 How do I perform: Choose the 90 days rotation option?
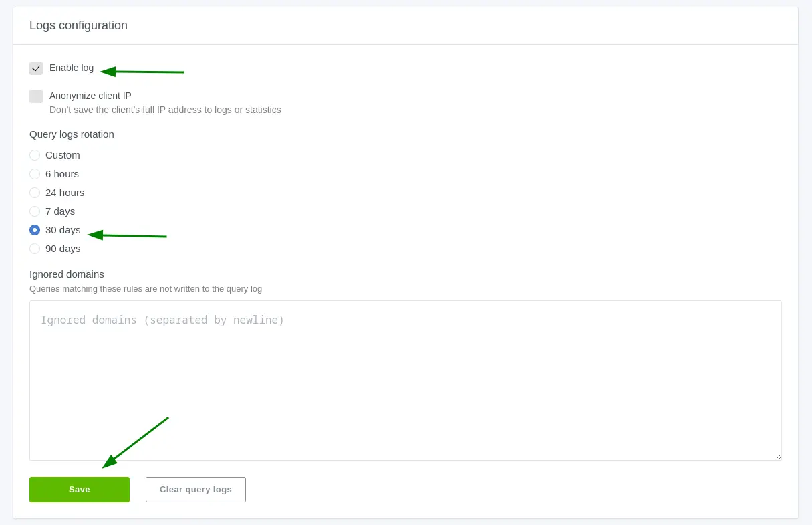tap(35, 249)
